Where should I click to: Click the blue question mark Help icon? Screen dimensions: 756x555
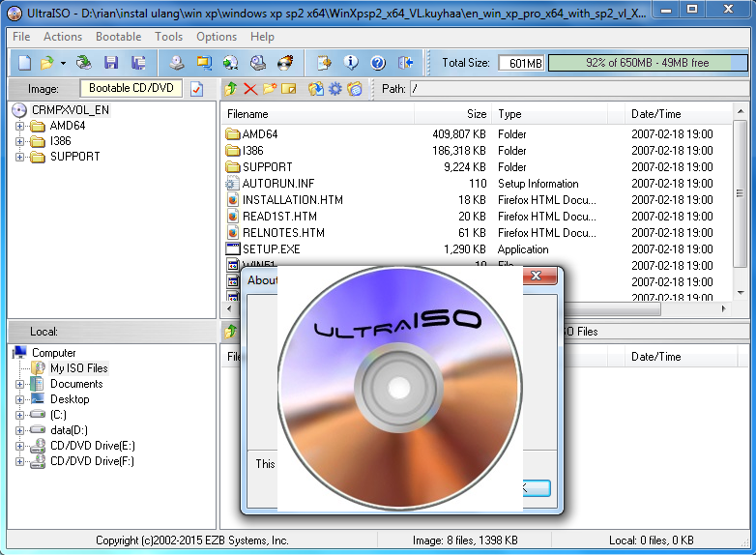[378, 63]
